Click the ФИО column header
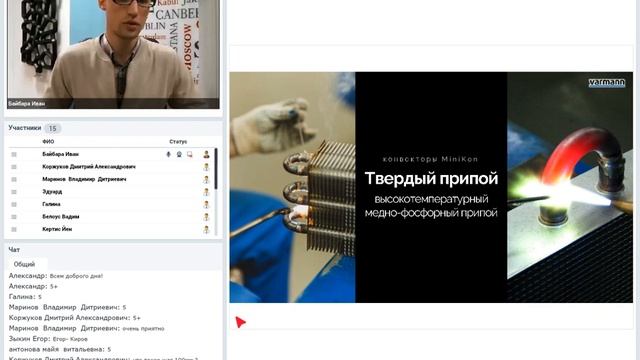The image size is (640, 360). point(48,142)
